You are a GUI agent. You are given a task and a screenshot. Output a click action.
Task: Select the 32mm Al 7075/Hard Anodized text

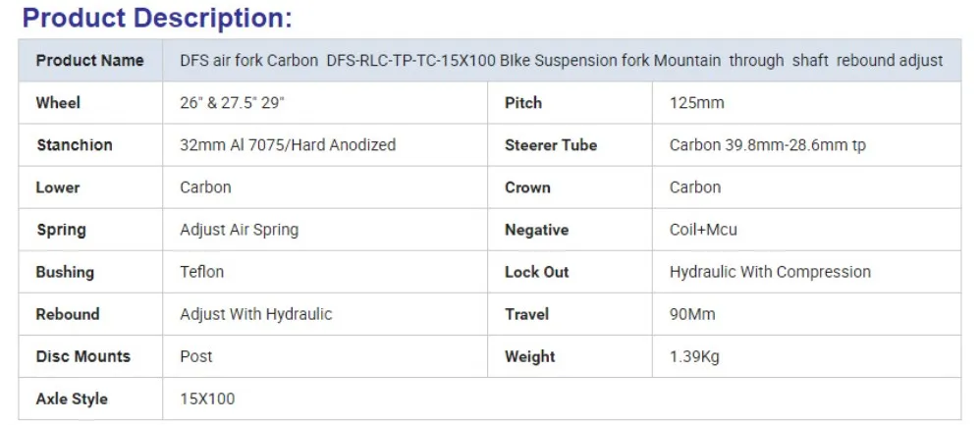pos(288,145)
